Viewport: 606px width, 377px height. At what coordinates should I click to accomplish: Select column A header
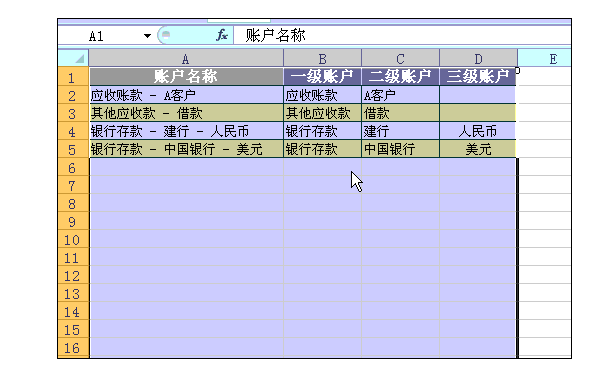tap(186, 59)
